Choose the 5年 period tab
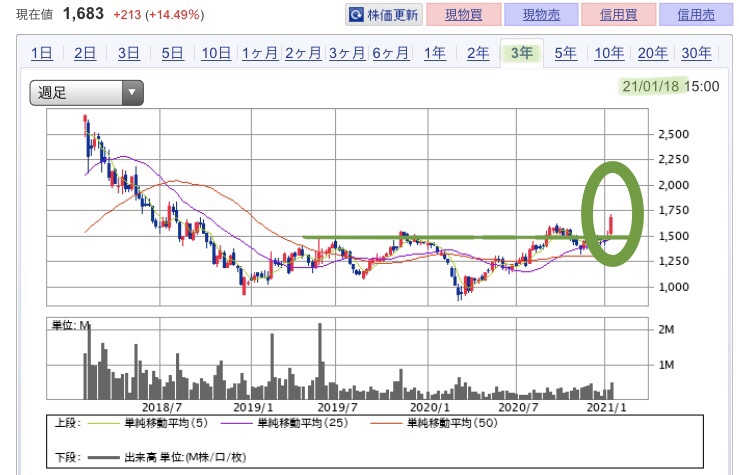 tap(565, 54)
